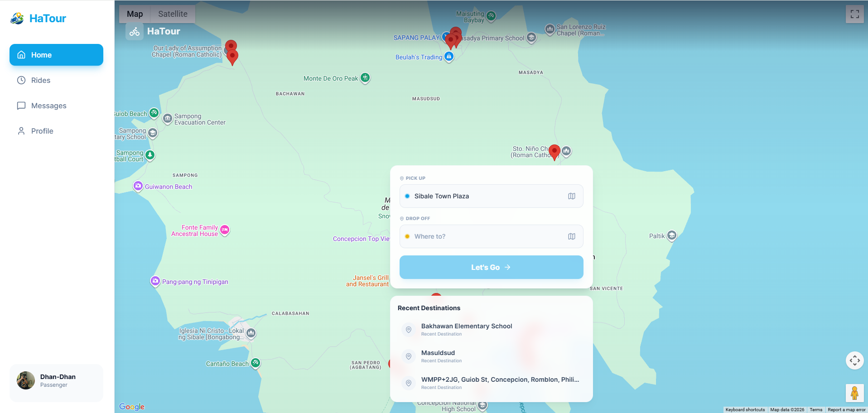
Task: Open the Home page
Action: pyautogui.click(x=56, y=55)
